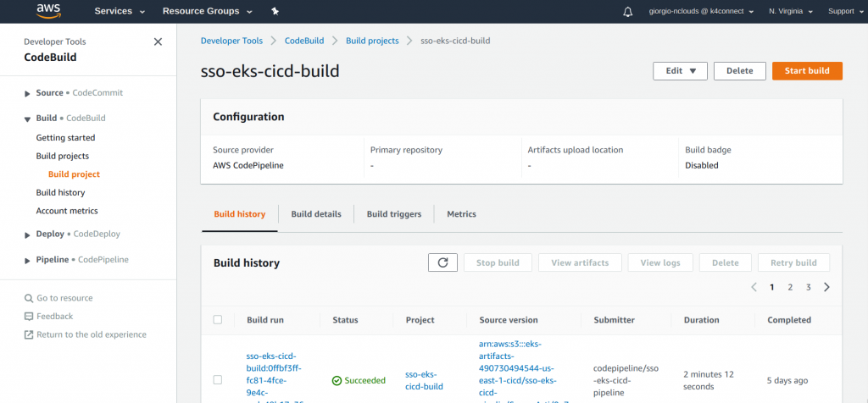Viewport: 868px width, 403px height.
Task: Tick the checkbox for the sso-eks-cicd-build run
Action: [218, 380]
